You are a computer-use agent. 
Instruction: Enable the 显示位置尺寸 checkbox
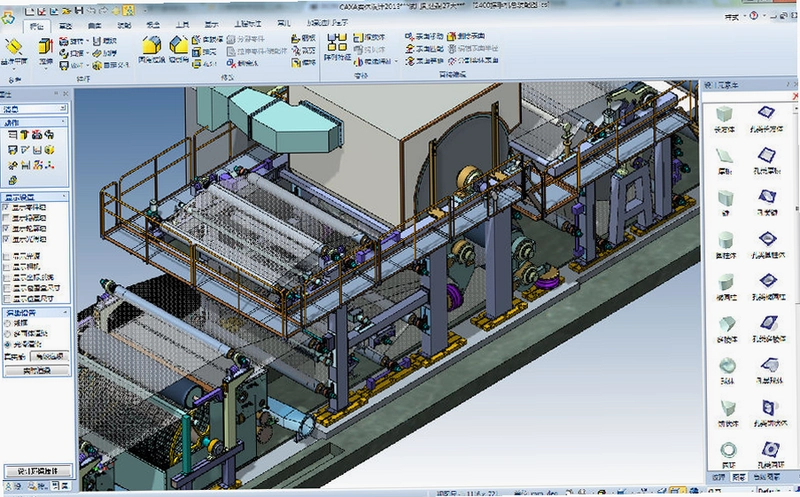pyautogui.click(x=7, y=299)
